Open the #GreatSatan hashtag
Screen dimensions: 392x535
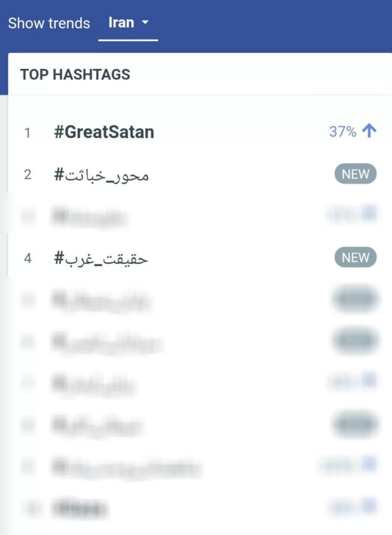(104, 132)
